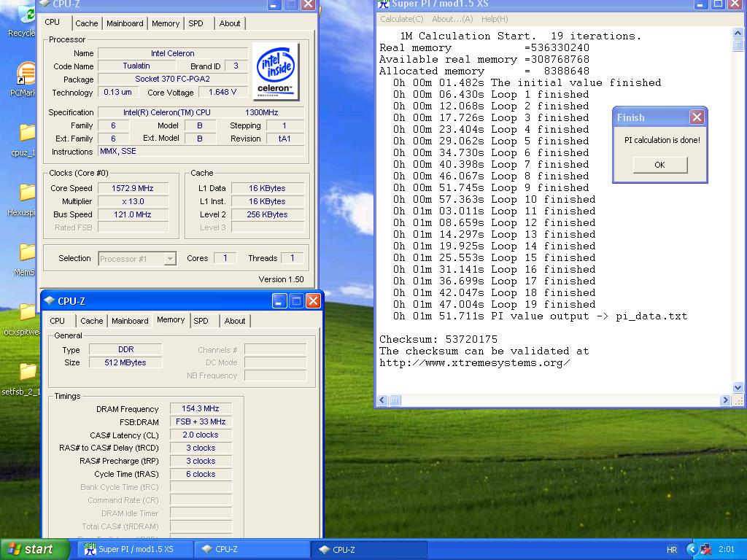Close the Finish dialog with the X
The image size is (747, 560).
click(697, 117)
